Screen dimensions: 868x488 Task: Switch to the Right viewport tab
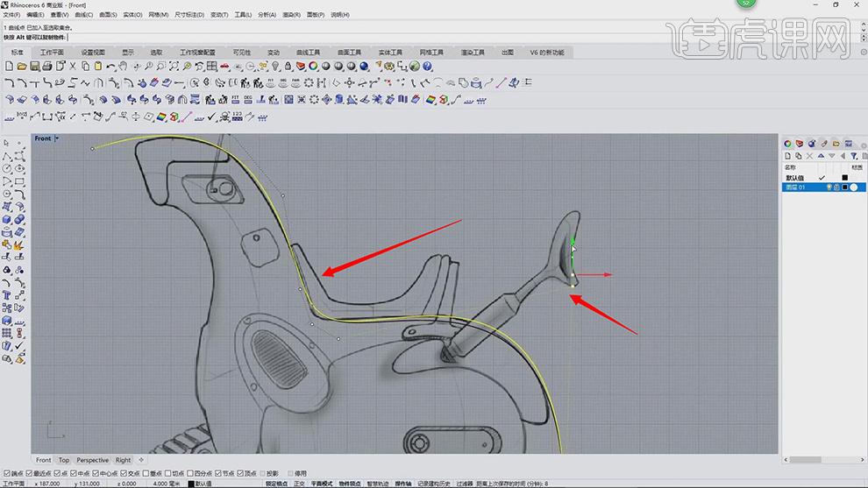(x=123, y=460)
